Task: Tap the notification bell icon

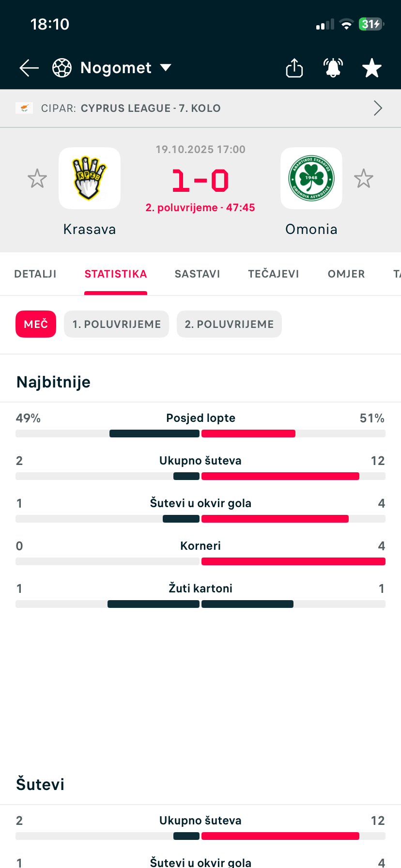Action: click(x=333, y=68)
